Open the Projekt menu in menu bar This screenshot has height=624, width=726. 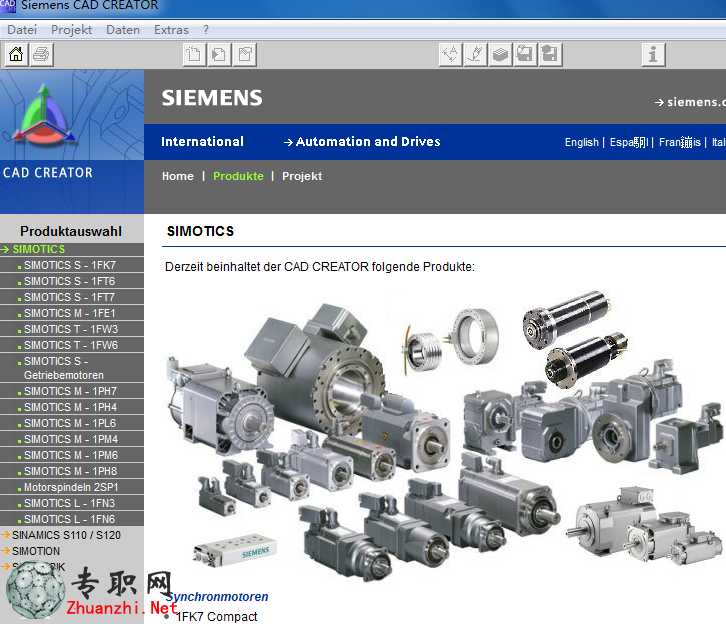click(71, 30)
